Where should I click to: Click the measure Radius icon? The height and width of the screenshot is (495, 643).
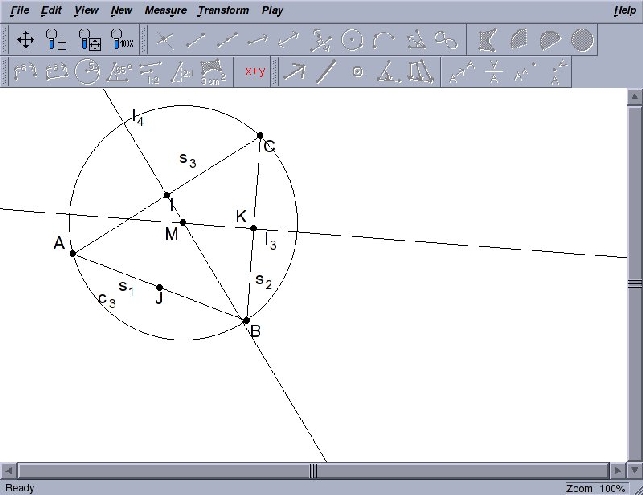[87, 72]
